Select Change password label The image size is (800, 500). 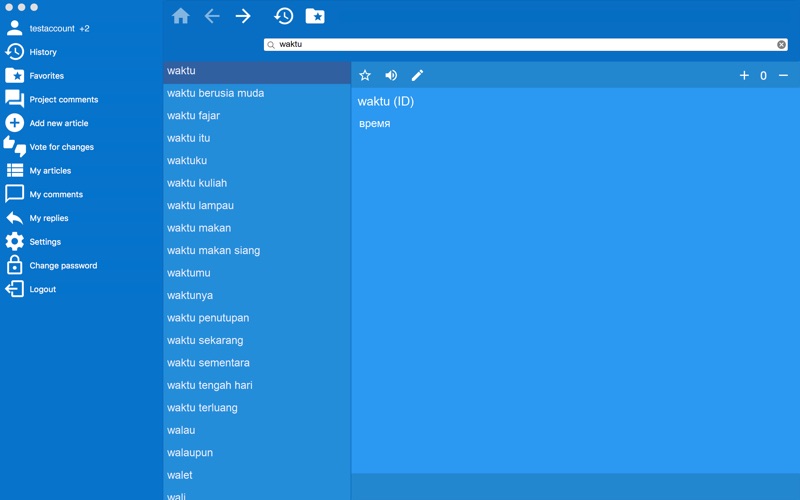(63, 265)
